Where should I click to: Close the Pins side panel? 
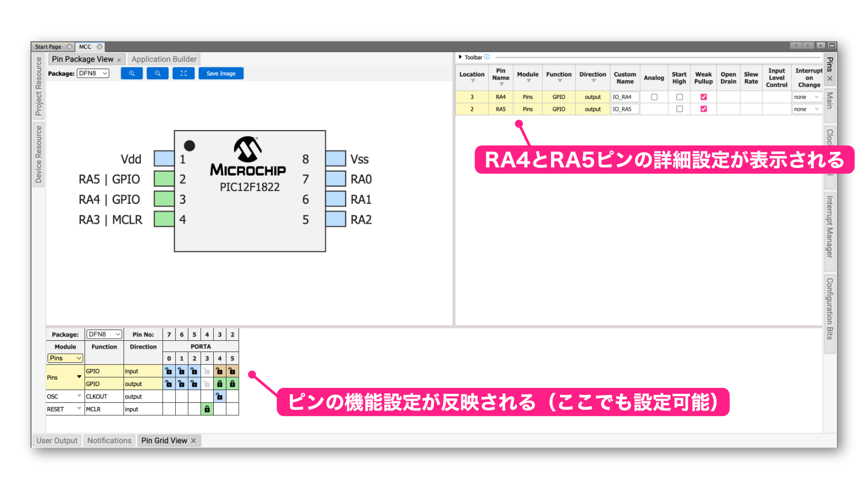point(830,79)
